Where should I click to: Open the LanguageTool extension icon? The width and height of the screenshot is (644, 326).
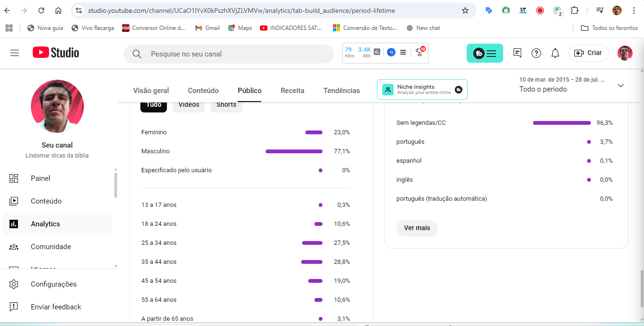(x=523, y=10)
